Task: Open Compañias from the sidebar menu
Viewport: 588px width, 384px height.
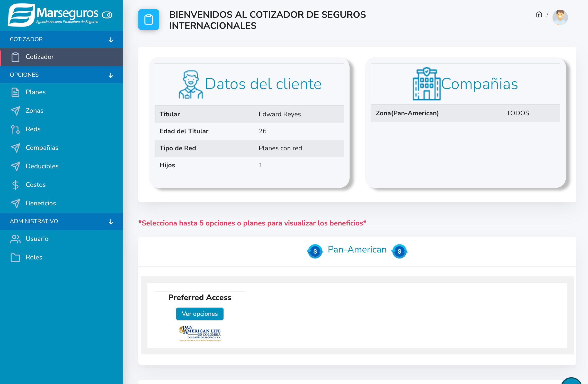Action: tap(42, 147)
